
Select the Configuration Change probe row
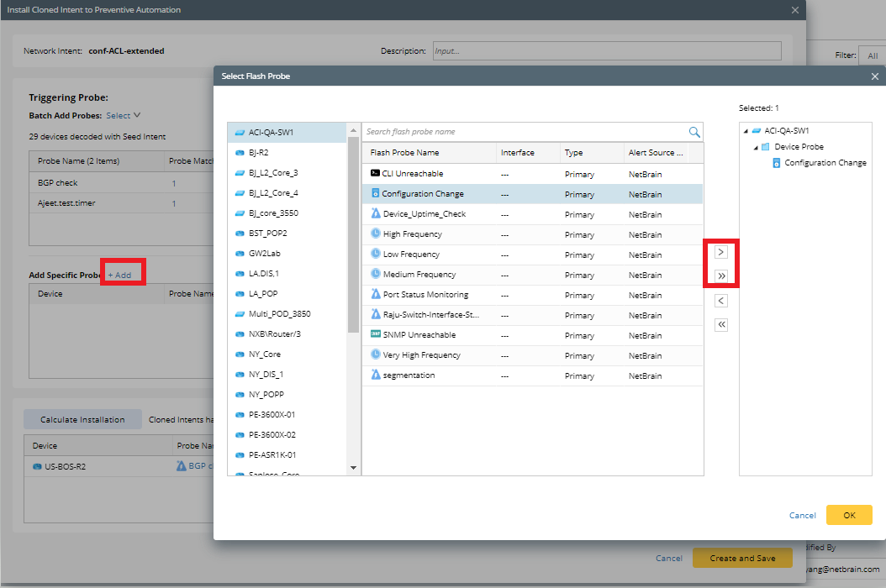click(x=532, y=194)
